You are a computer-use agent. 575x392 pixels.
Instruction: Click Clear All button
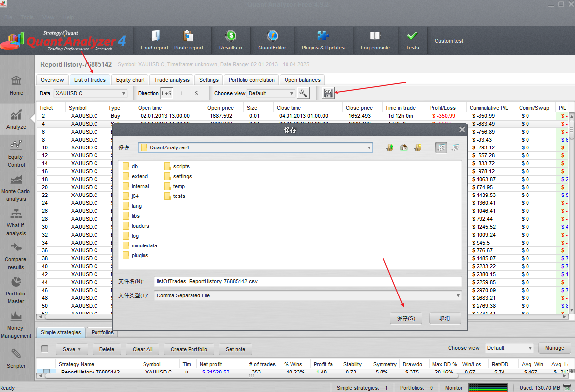(x=143, y=349)
